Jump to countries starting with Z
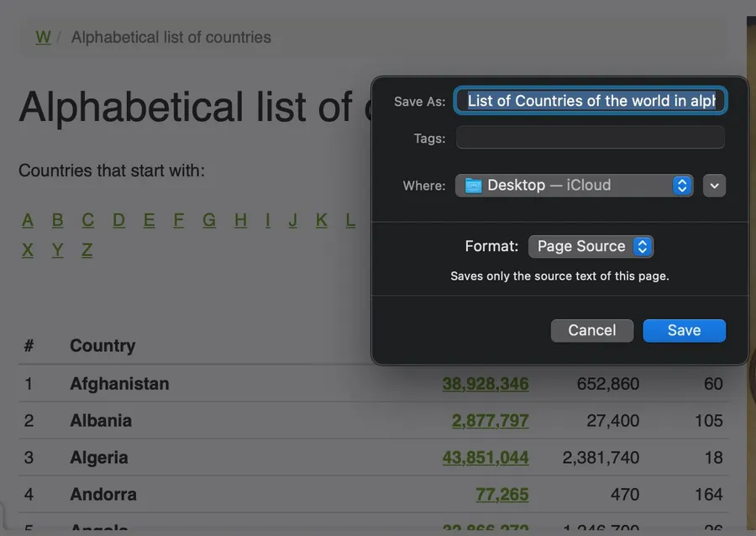The image size is (756, 536). [87, 250]
